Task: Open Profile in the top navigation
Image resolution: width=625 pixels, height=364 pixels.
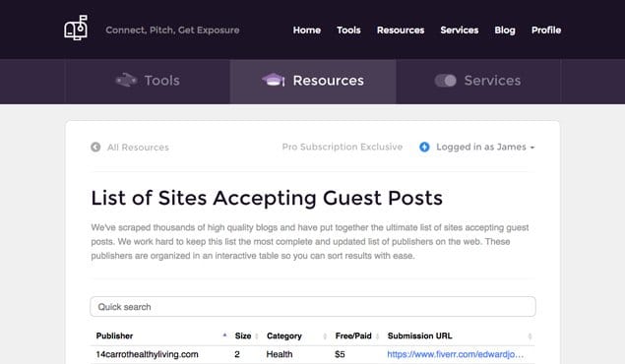Action: tap(546, 30)
